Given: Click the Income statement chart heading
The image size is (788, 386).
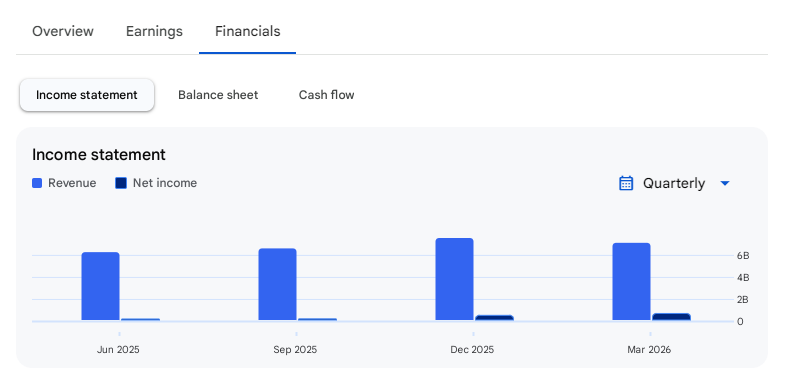Looking at the screenshot, I should click(x=98, y=154).
